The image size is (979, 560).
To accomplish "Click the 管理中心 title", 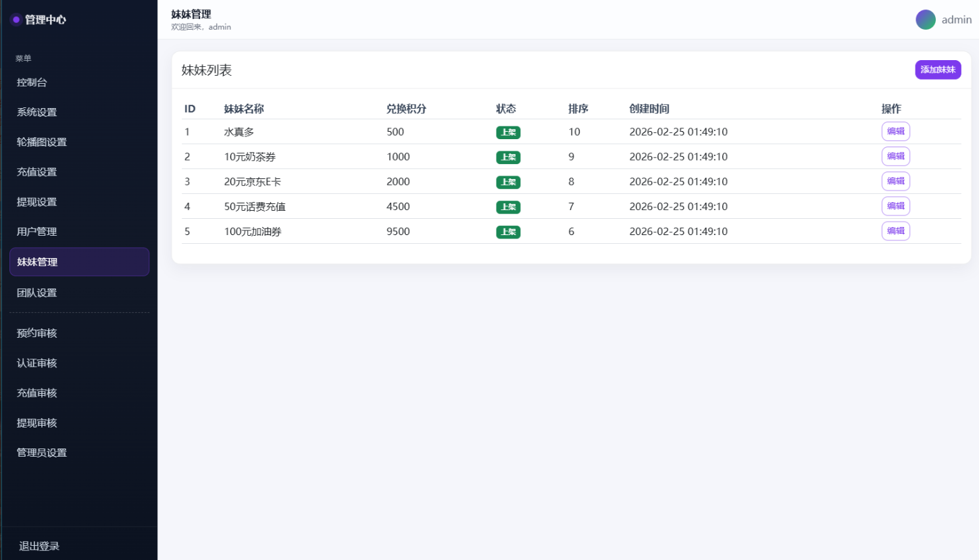I will pyautogui.click(x=45, y=20).
